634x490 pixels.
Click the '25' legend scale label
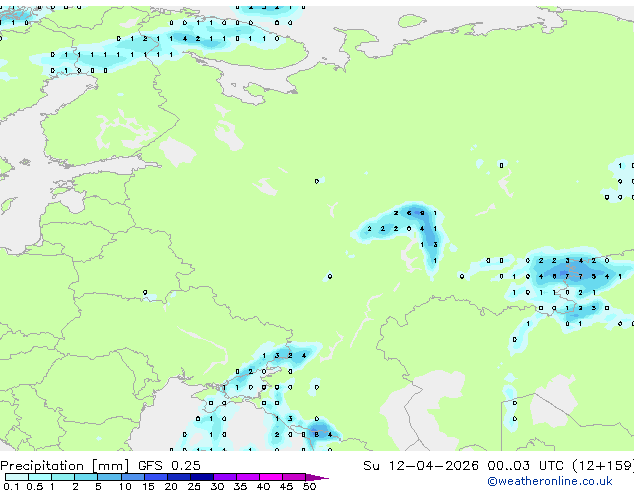pyautogui.click(x=194, y=486)
